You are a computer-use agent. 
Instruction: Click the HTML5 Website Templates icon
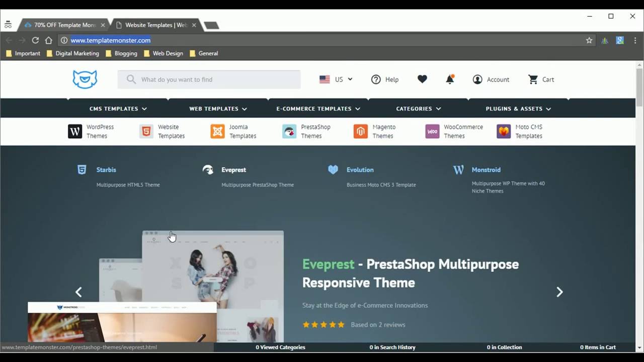(x=146, y=132)
